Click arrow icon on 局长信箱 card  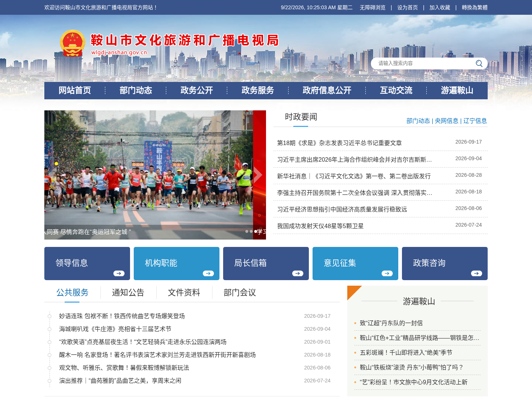click(298, 273)
